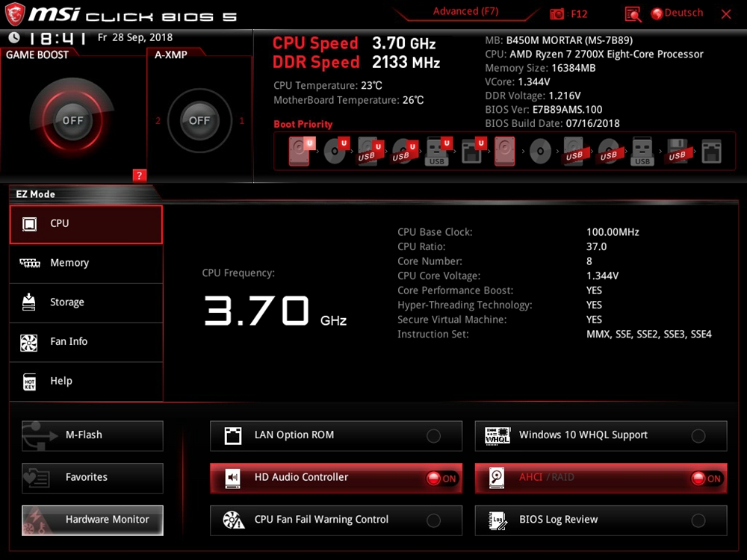Select the legacy network boot icon at end
Image resolution: width=747 pixels, height=560 pixels.
tap(711, 152)
